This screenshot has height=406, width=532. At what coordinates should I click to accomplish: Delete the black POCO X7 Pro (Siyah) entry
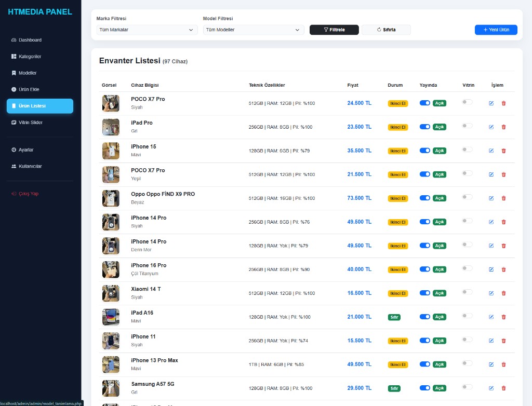pos(503,103)
